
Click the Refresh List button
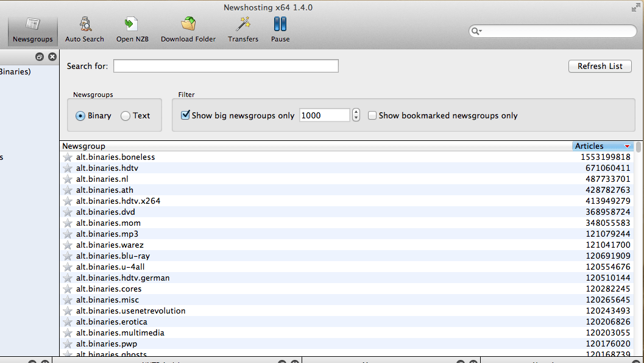(600, 66)
